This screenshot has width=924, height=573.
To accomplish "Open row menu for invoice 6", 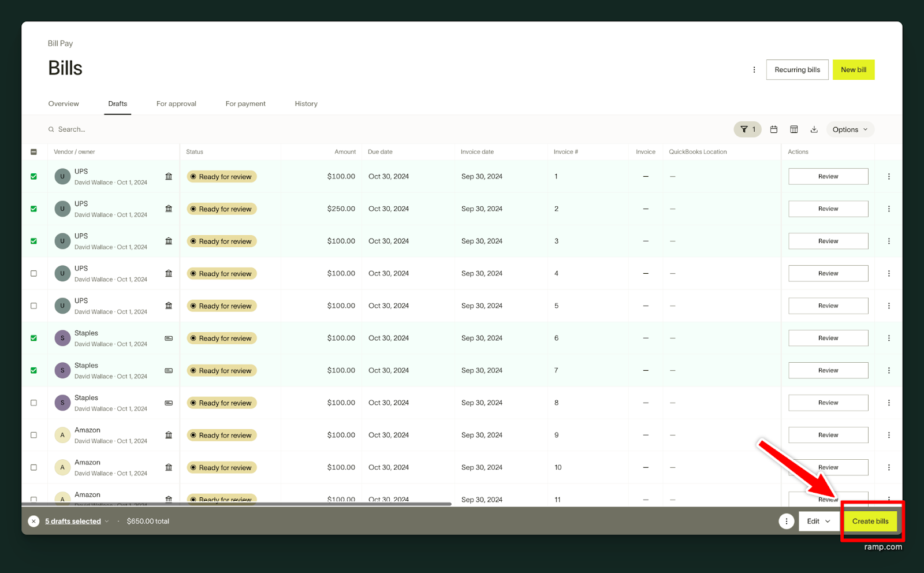I will [889, 338].
